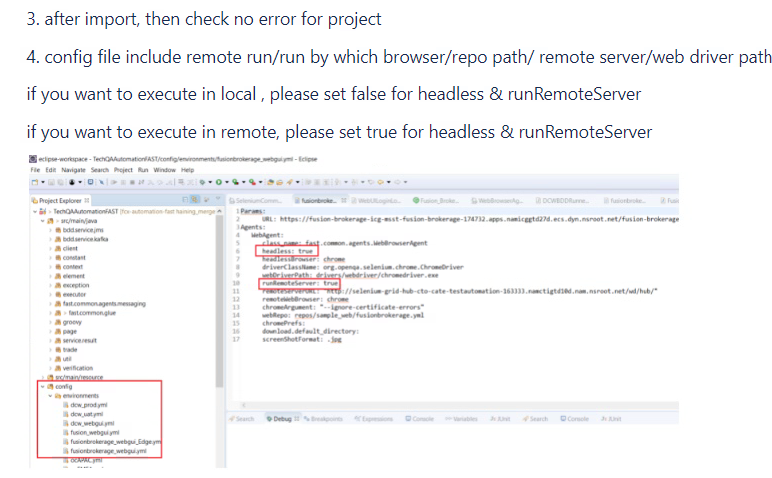
Task: Collapse the TechQAAutomationFAST project node
Action: [x=35, y=212]
